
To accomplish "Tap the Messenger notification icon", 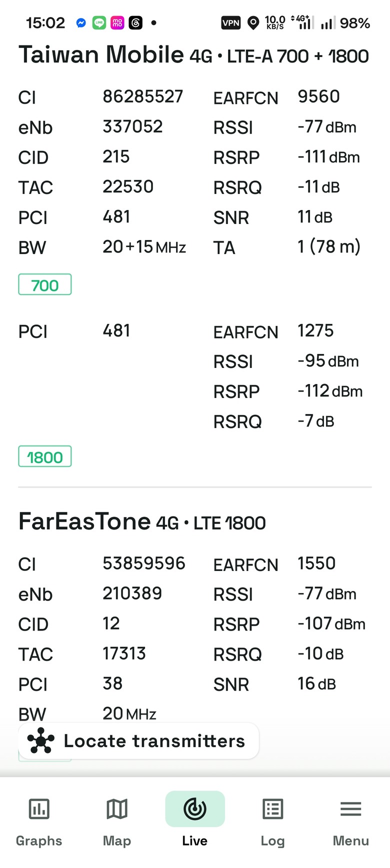I will pos(81,23).
